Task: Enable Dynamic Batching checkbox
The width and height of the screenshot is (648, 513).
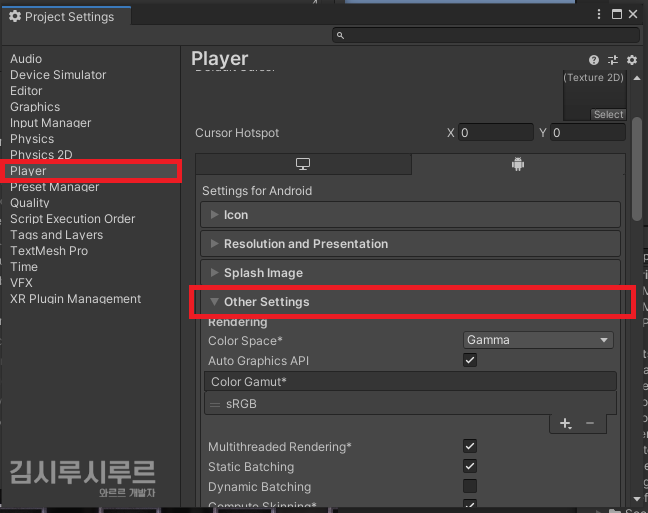Action: (470, 486)
